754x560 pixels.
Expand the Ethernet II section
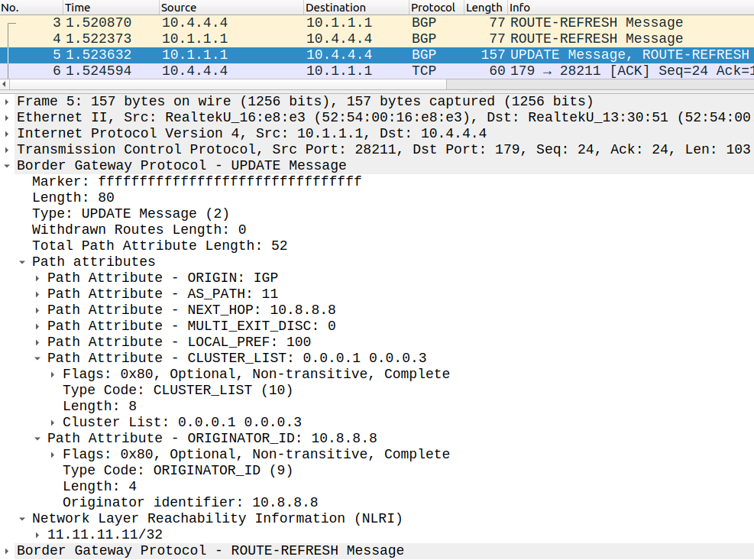7,118
